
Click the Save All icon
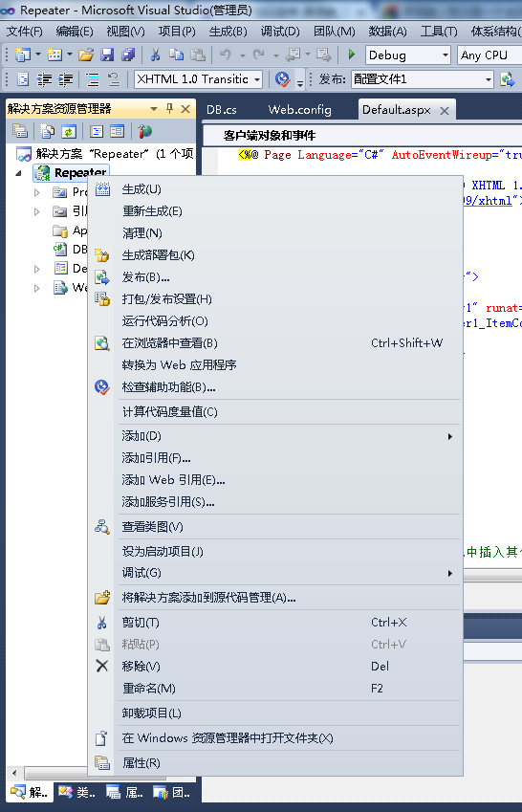tap(127, 55)
